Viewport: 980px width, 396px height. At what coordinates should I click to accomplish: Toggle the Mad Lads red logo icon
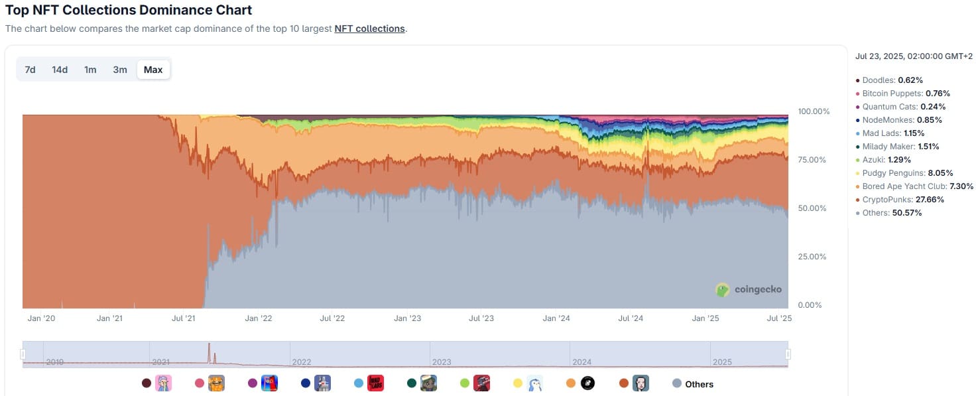pyautogui.click(x=376, y=383)
